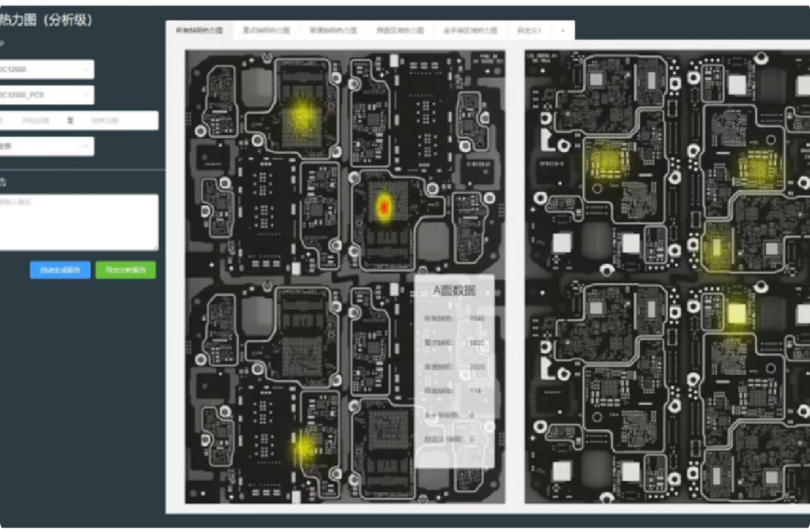
Task: Select the sixth custom tab
Action: (529, 30)
